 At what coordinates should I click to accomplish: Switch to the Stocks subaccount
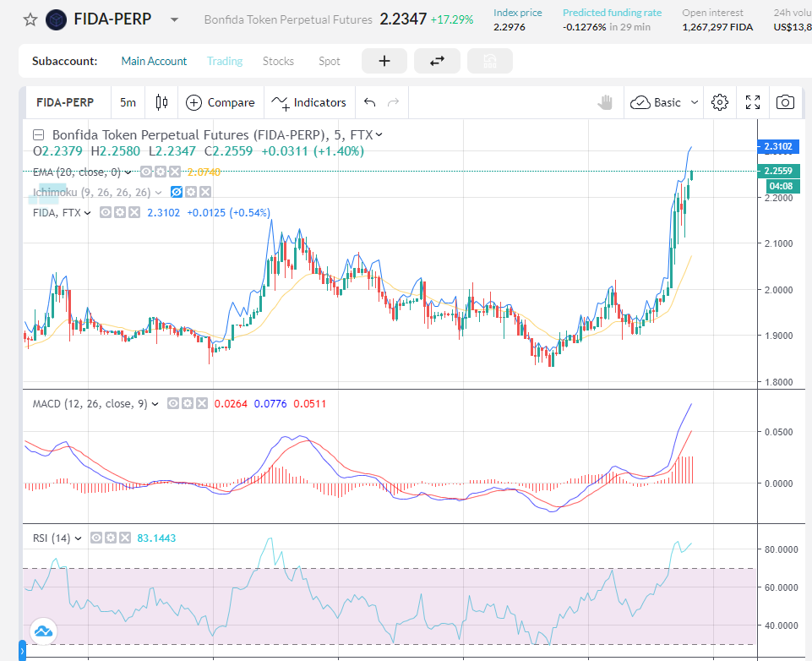[278, 61]
